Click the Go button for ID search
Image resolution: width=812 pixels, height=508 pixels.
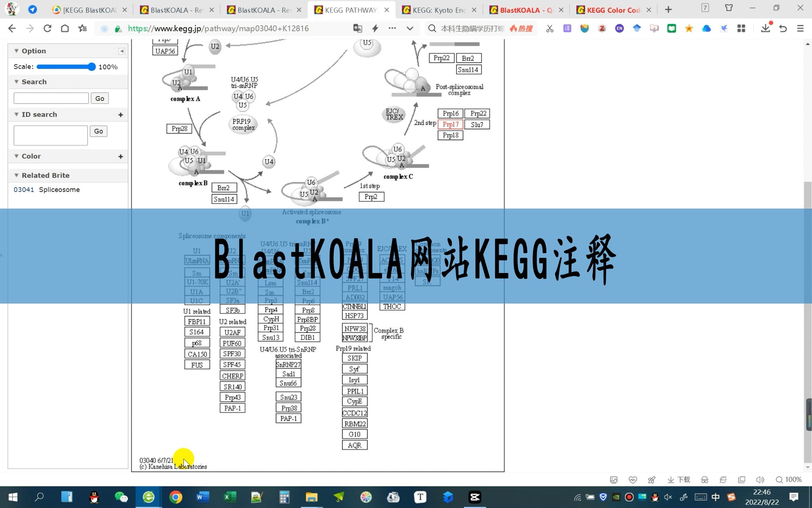point(98,131)
